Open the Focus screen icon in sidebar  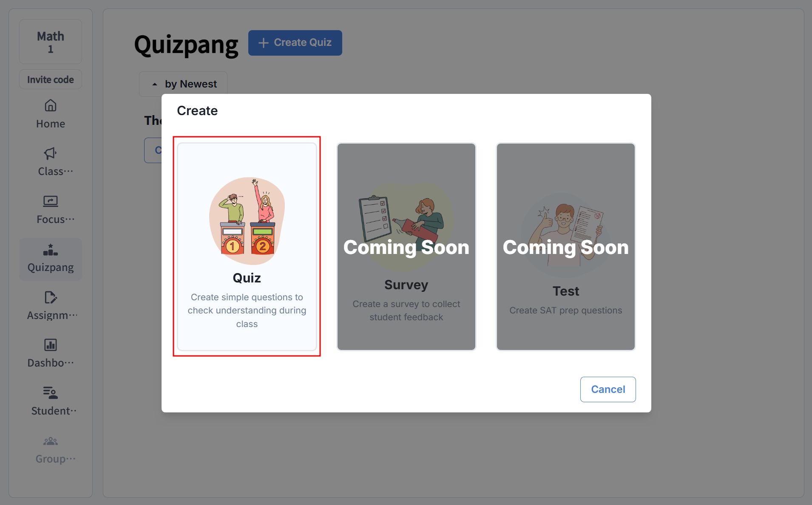(51, 201)
